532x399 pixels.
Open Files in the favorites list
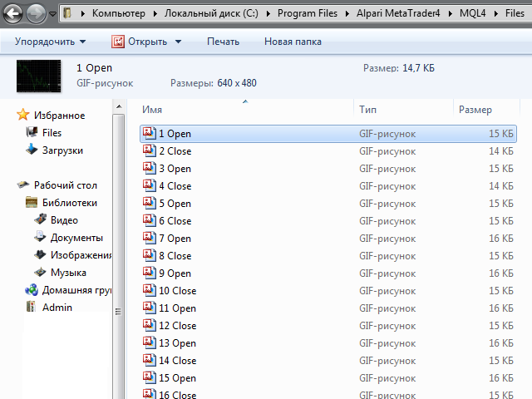coord(52,133)
